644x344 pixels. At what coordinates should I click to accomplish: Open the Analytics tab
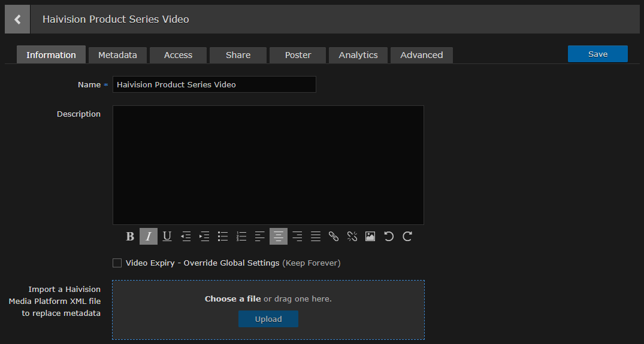click(358, 55)
